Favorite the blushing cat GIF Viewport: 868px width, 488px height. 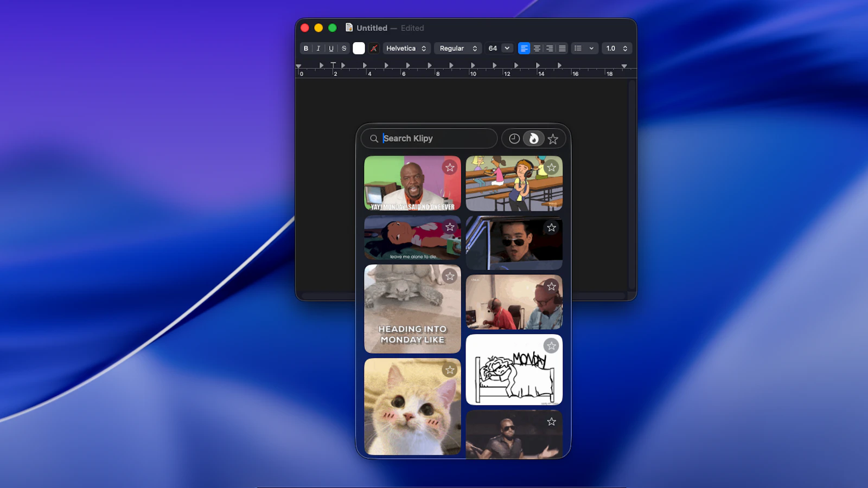(x=450, y=370)
